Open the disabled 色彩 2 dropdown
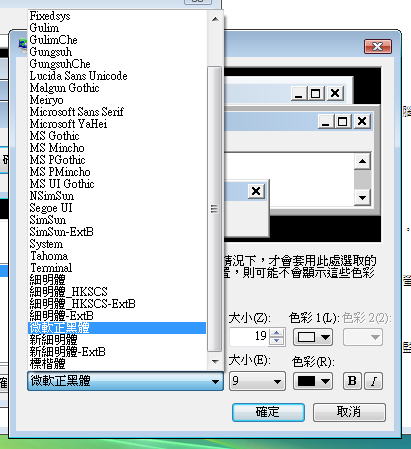411x449 pixels. [363, 337]
